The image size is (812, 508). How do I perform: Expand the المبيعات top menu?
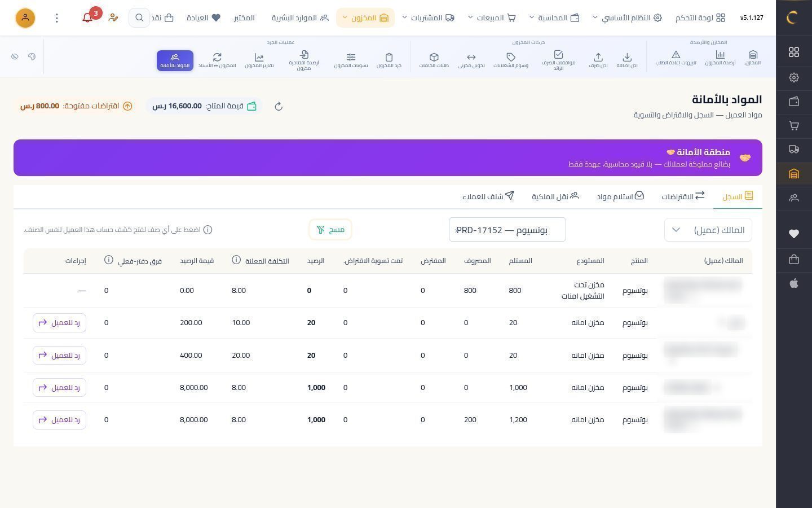492,18
